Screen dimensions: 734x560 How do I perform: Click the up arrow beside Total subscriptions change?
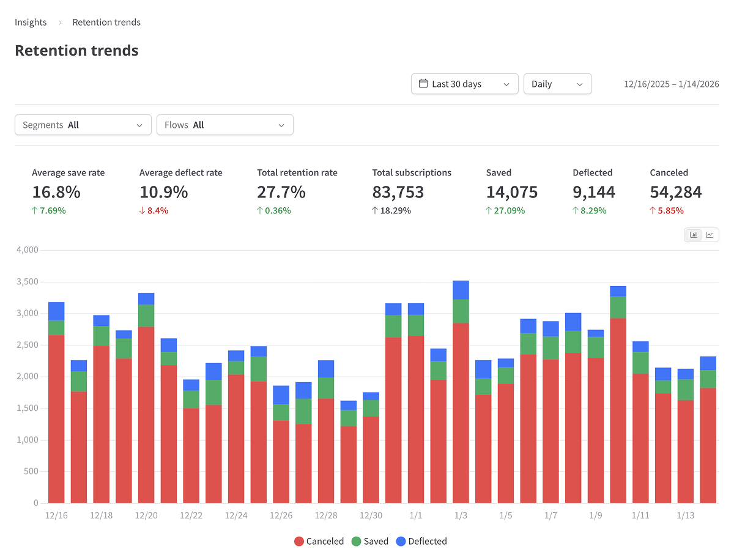coord(376,210)
